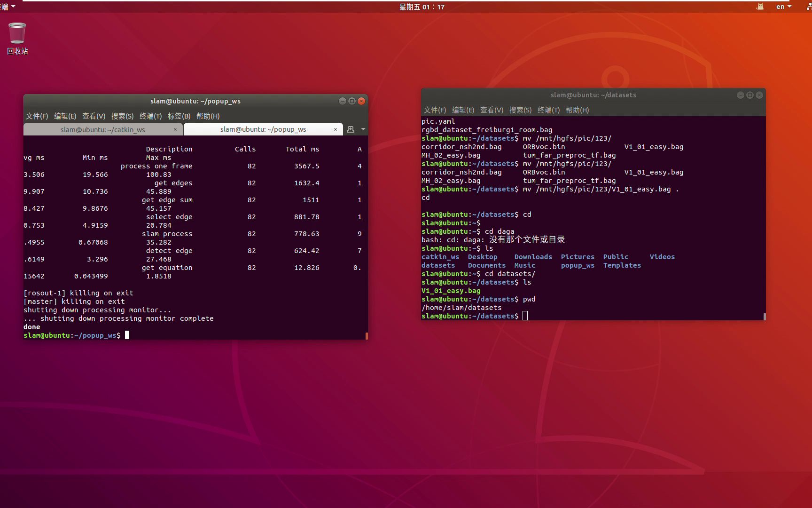This screenshot has height=508, width=812.
Task: Click 'catkin_ws' directory in ls output
Action: point(440,257)
